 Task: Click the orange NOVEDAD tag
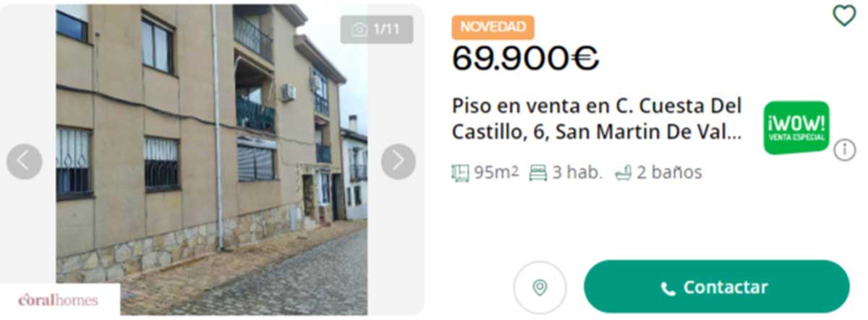(x=493, y=27)
